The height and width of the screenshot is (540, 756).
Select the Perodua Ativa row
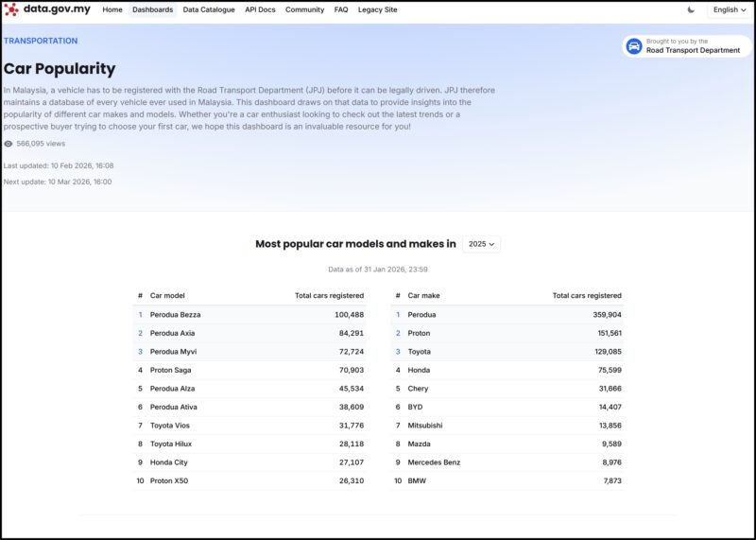[249, 407]
